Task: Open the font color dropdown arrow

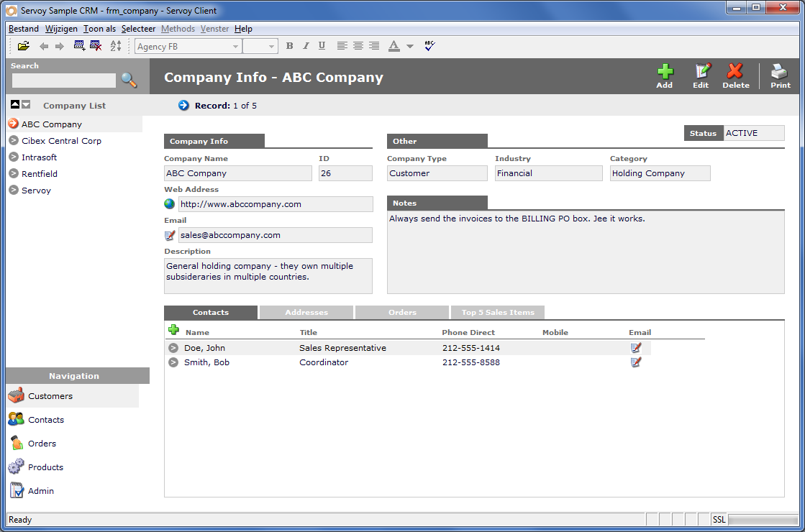Action: coord(409,46)
